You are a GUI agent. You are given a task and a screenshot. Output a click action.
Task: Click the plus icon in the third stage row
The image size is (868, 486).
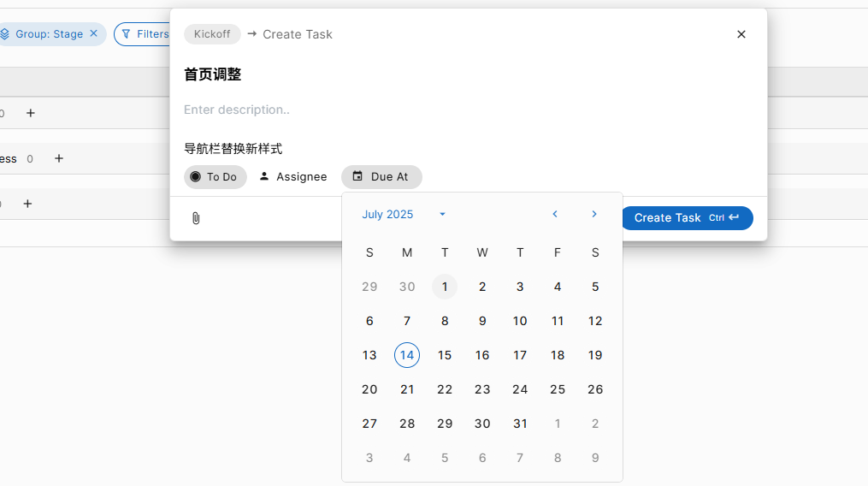27,204
